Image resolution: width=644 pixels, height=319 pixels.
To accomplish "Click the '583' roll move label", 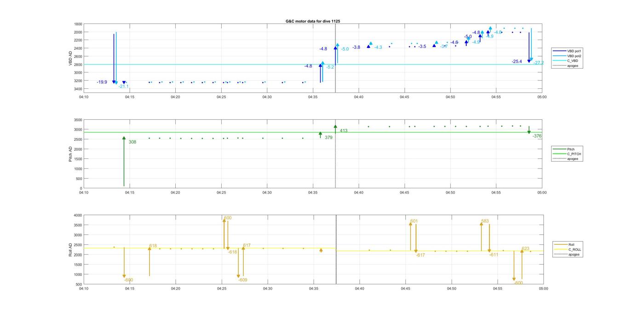I will (485, 221).
